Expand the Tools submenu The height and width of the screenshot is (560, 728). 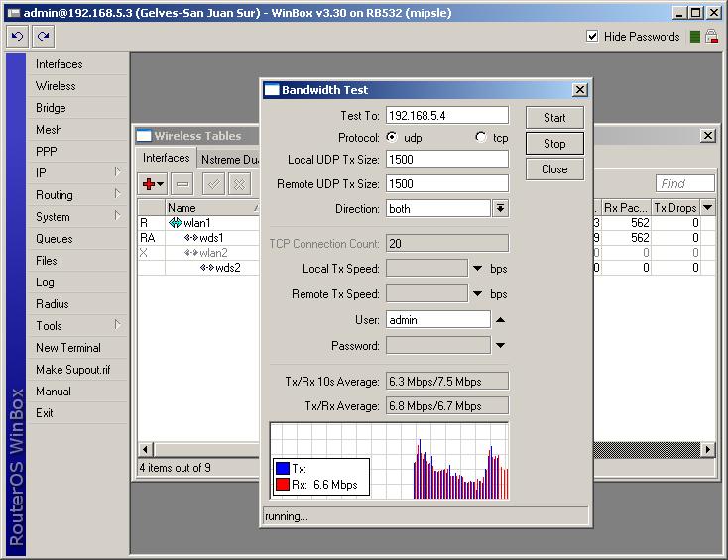117,325
